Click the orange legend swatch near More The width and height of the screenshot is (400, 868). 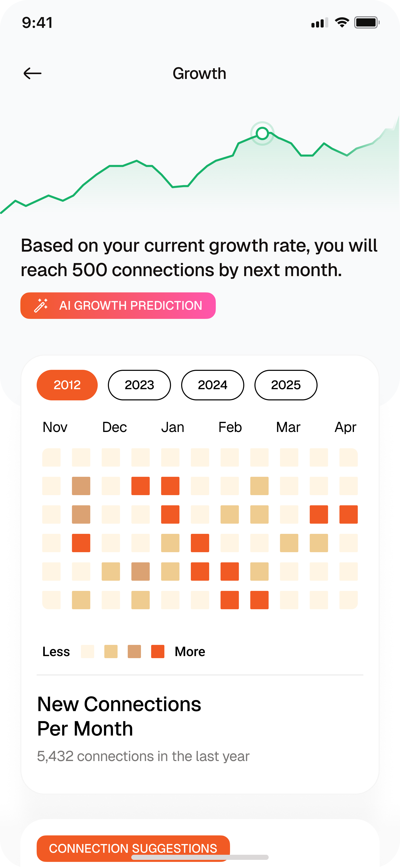tap(158, 651)
